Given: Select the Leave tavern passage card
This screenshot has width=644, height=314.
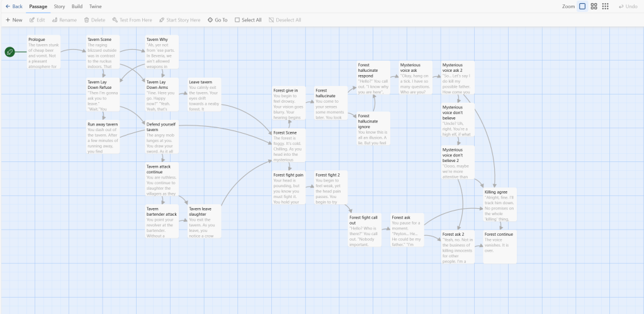Looking at the screenshot, I should tap(205, 94).
